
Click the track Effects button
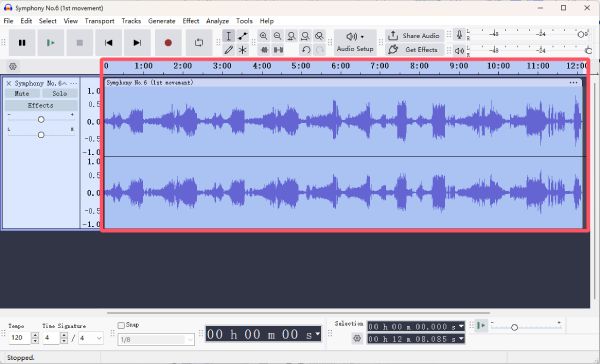pyautogui.click(x=41, y=105)
